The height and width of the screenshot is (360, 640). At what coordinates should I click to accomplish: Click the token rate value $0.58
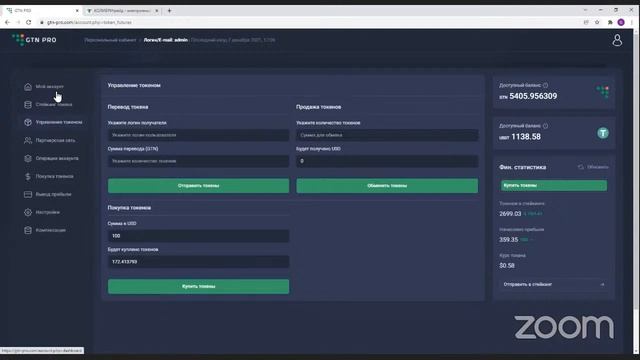507,266
